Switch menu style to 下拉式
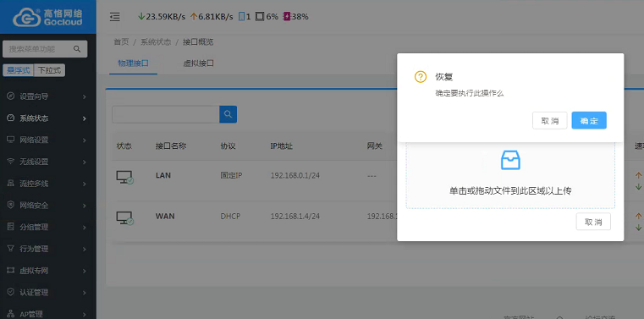Viewport: 644px width, 319px height. coord(49,70)
